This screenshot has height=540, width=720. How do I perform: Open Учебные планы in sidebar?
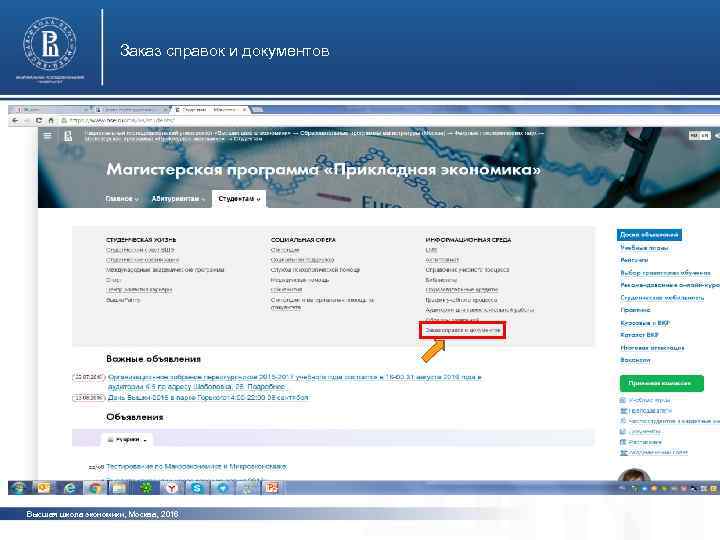pos(644,248)
